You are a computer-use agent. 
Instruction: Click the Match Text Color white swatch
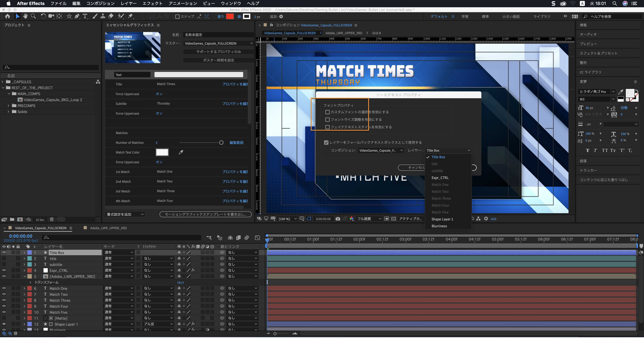tap(162, 152)
